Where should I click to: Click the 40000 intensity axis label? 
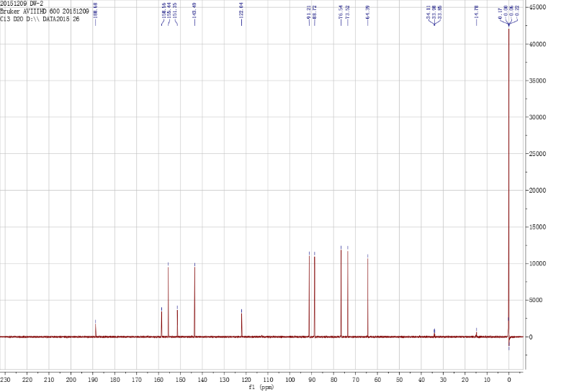click(x=537, y=44)
